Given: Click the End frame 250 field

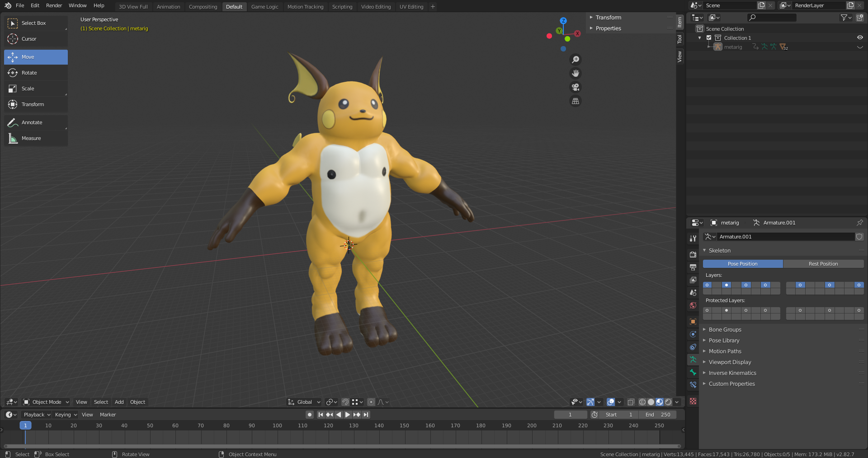Looking at the screenshot, I should [658, 415].
